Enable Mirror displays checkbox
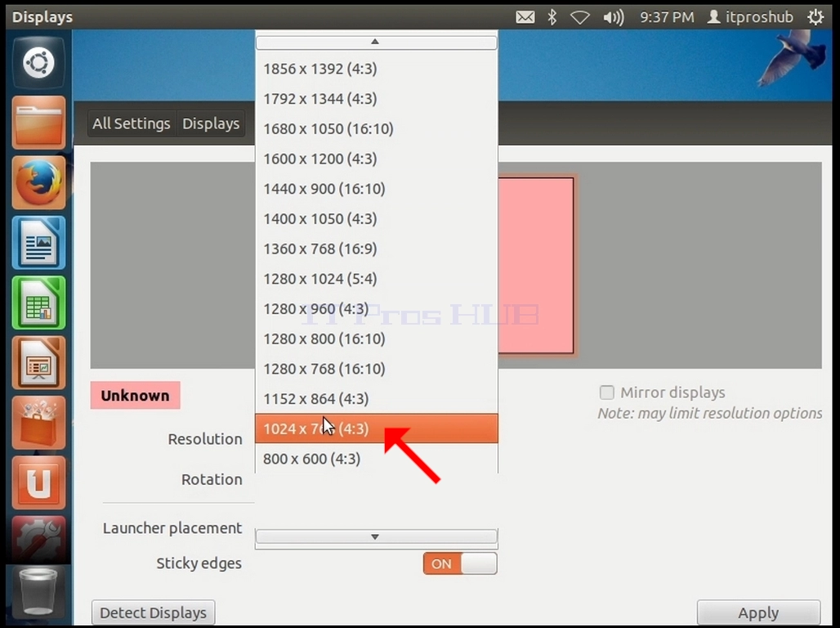The height and width of the screenshot is (628, 840). pos(607,392)
